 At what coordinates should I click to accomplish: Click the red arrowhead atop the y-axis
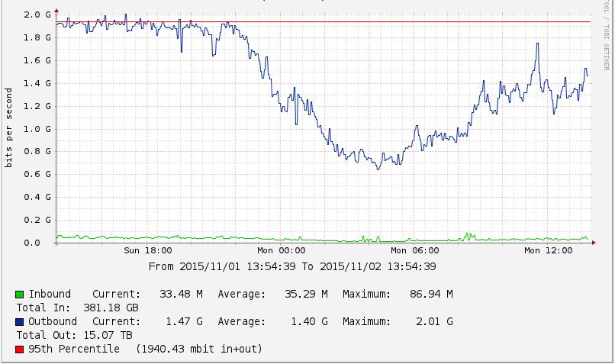coord(56,9)
